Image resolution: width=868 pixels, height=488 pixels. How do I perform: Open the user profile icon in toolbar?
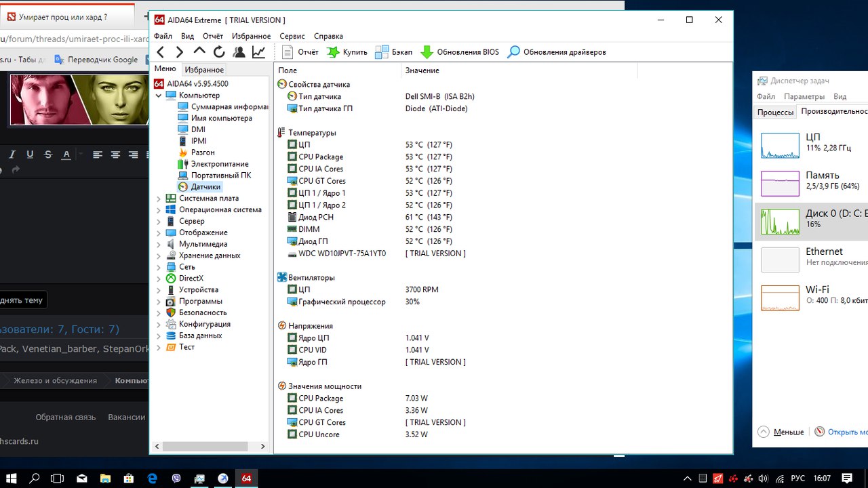(239, 52)
